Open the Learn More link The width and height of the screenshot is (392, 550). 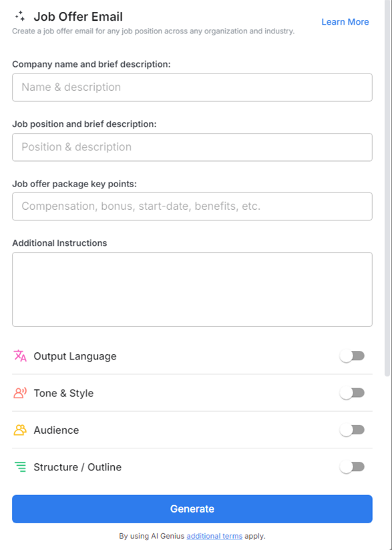[x=345, y=21]
